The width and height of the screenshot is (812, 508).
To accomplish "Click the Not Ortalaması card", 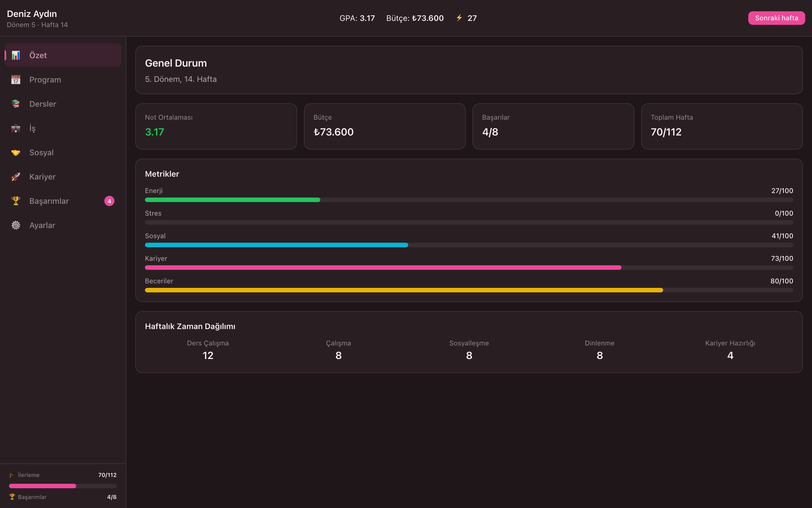I will point(216,126).
